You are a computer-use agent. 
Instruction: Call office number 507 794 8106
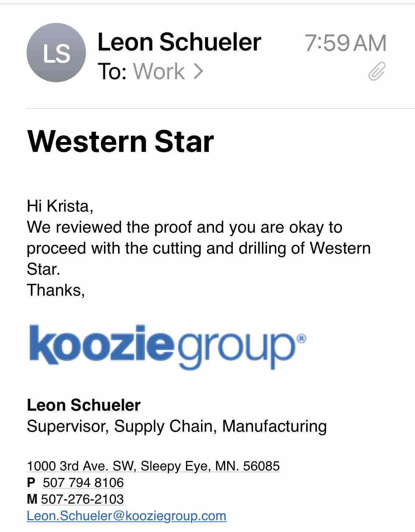coord(83,483)
